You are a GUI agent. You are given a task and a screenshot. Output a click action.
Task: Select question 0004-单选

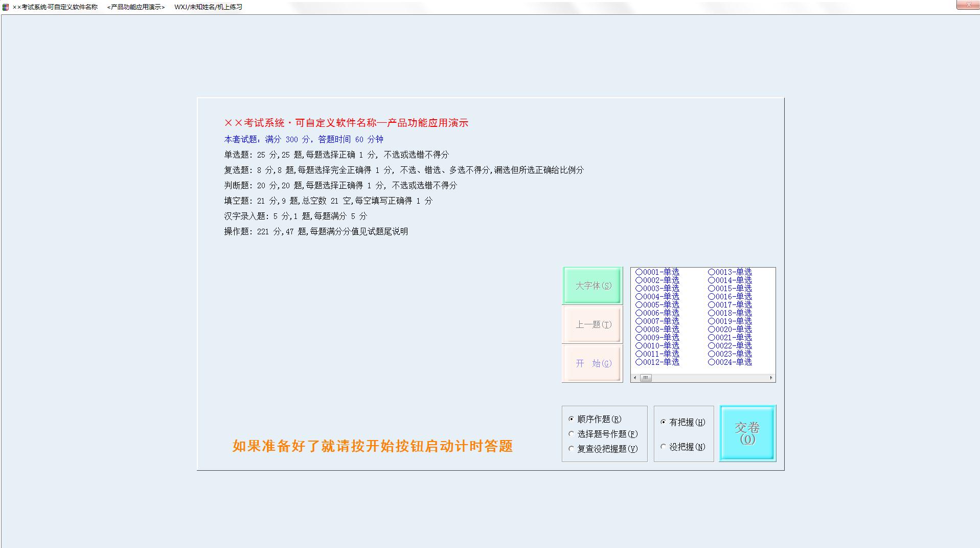tap(657, 296)
